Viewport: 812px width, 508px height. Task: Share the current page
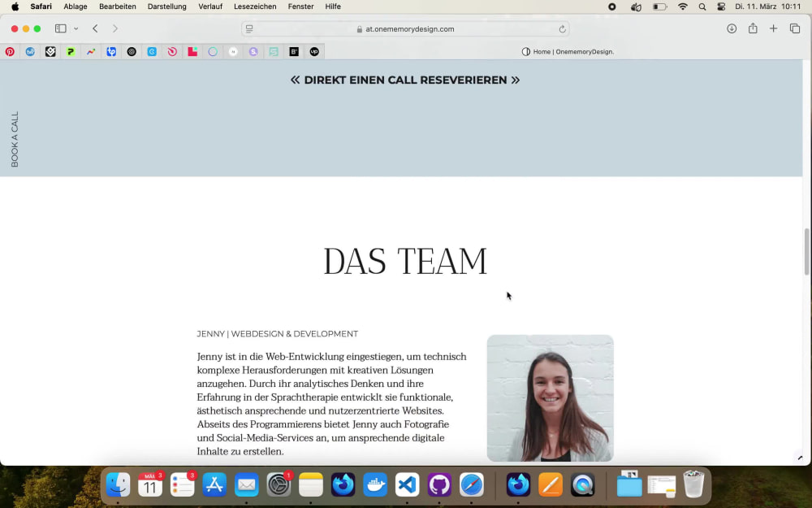(x=753, y=28)
